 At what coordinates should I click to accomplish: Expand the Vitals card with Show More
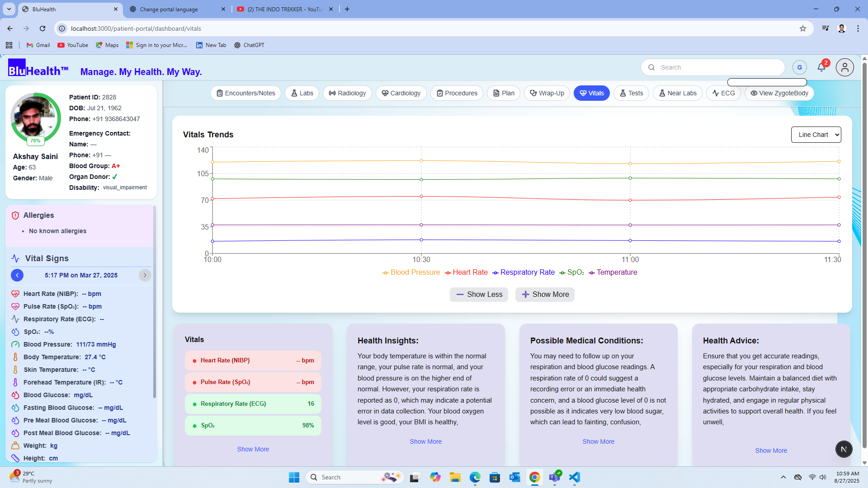click(253, 449)
